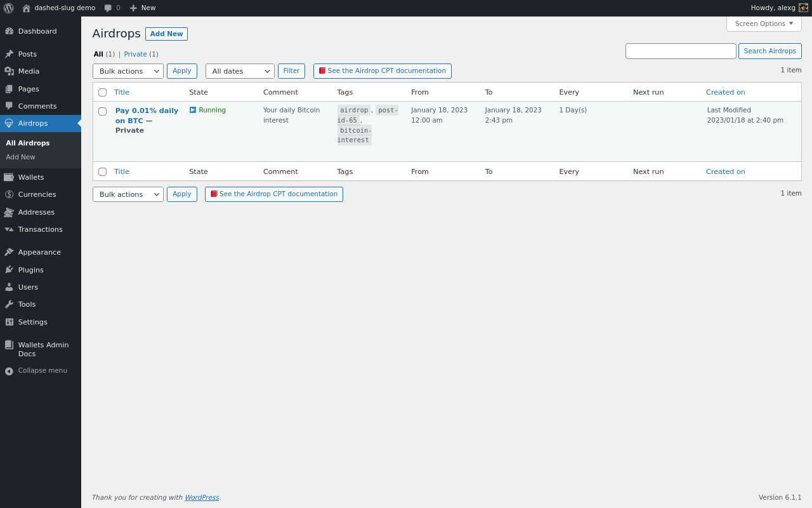
Task: Click the Tools wrench icon
Action: pyautogui.click(x=9, y=304)
